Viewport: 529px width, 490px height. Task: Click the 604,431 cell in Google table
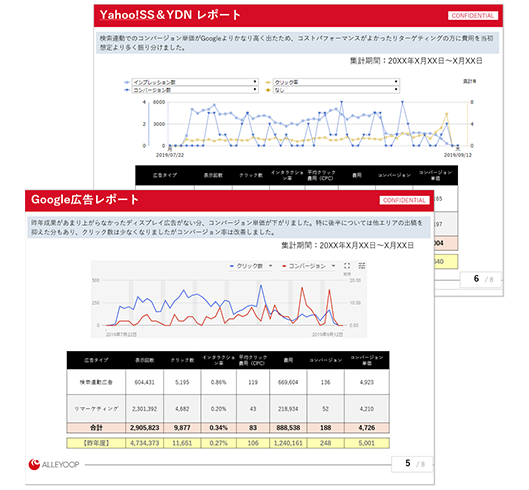click(x=144, y=382)
